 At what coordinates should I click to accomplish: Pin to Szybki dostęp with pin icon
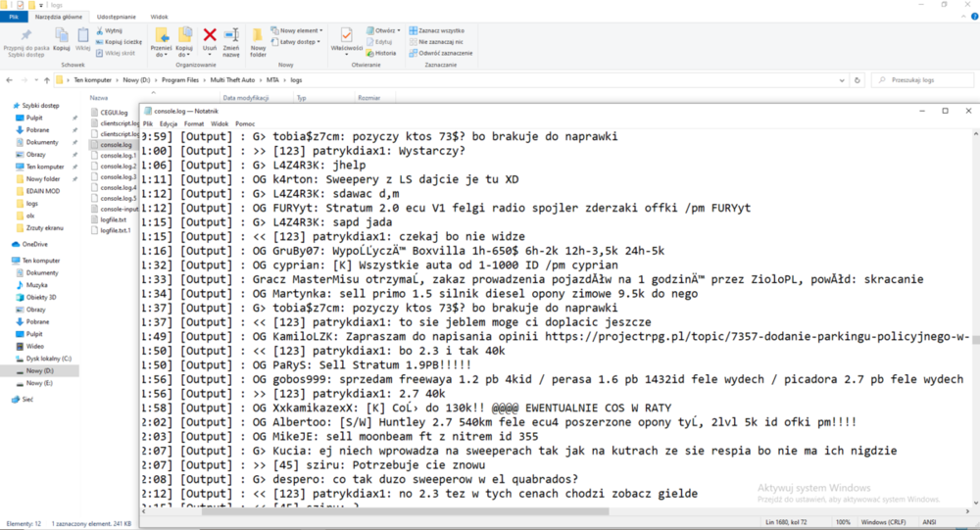tap(26, 42)
